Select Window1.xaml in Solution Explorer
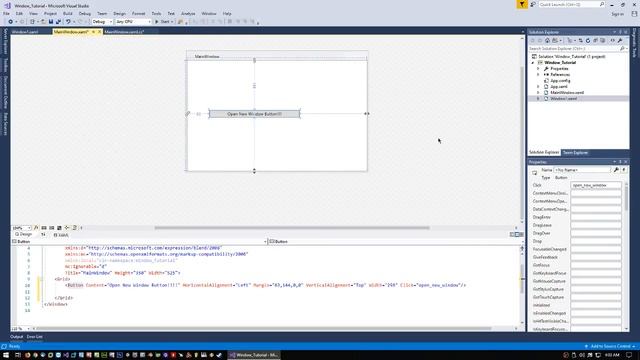Viewport: 640px width, 360px height. point(563,99)
